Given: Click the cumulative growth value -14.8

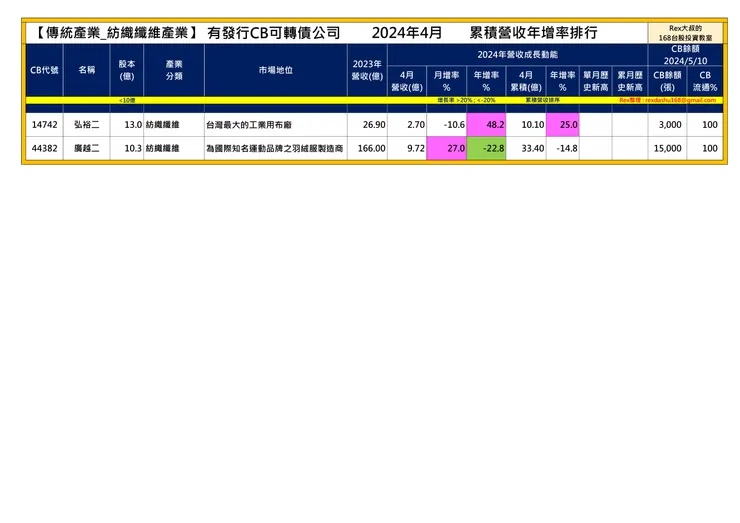Looking at the screenshot, I should click(x=567, y=148).
